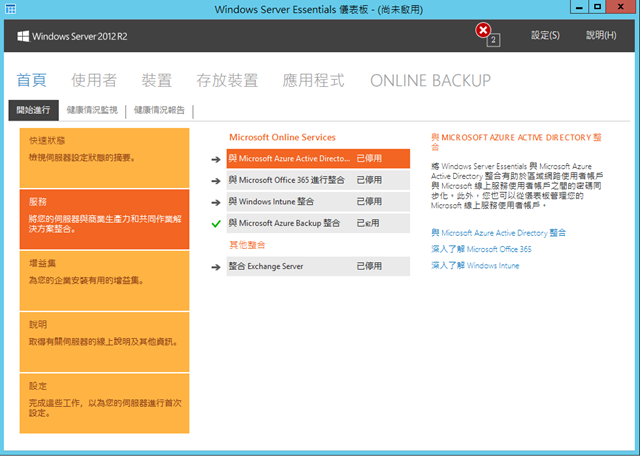Select the 開始進行 sub-tab

[33, 110]
